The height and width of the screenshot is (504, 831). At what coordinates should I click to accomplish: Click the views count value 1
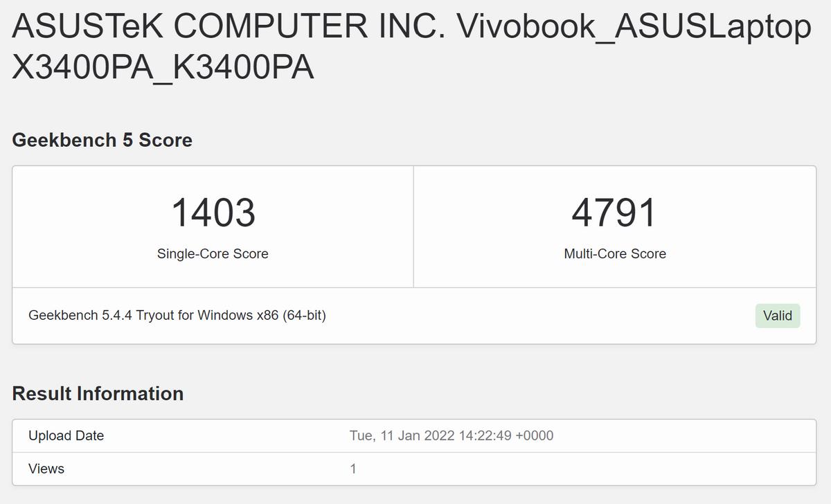pos(353,469)
